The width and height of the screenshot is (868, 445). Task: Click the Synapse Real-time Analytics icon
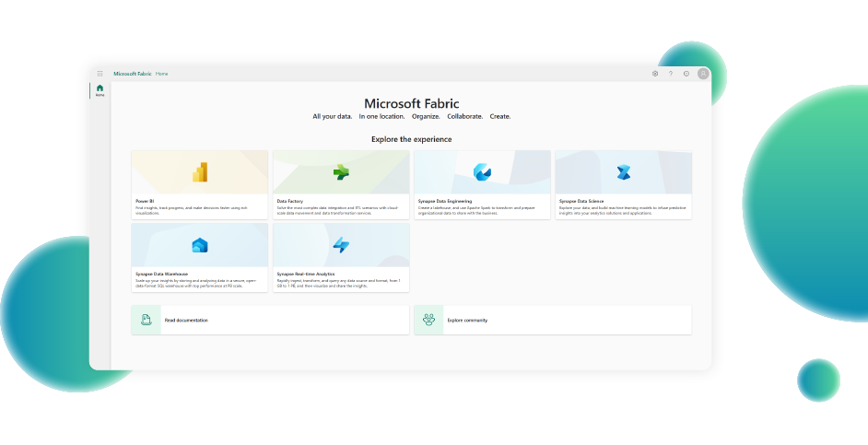click(341, 245)
